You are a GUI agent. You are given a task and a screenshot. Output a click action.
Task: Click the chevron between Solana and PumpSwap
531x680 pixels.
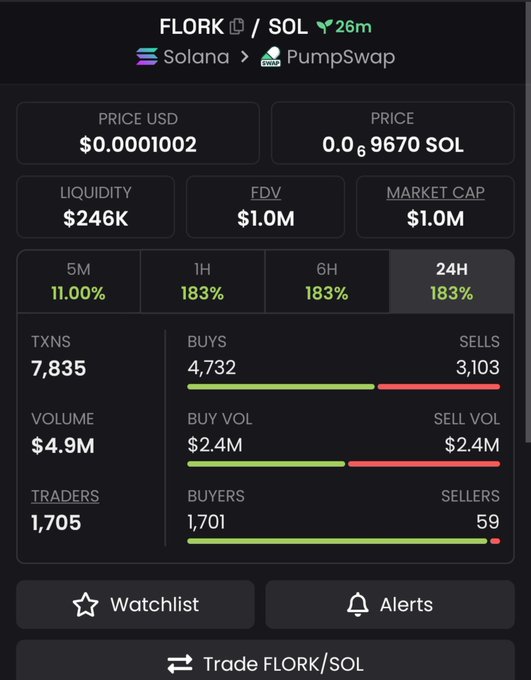point(245,57)
